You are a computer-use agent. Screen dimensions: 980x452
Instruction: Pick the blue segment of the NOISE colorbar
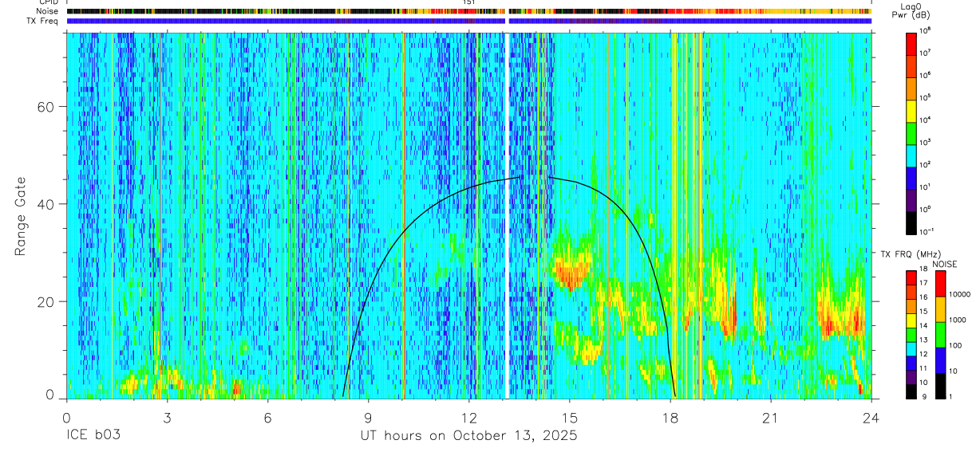pyautogui.click(x=941, y=360)
